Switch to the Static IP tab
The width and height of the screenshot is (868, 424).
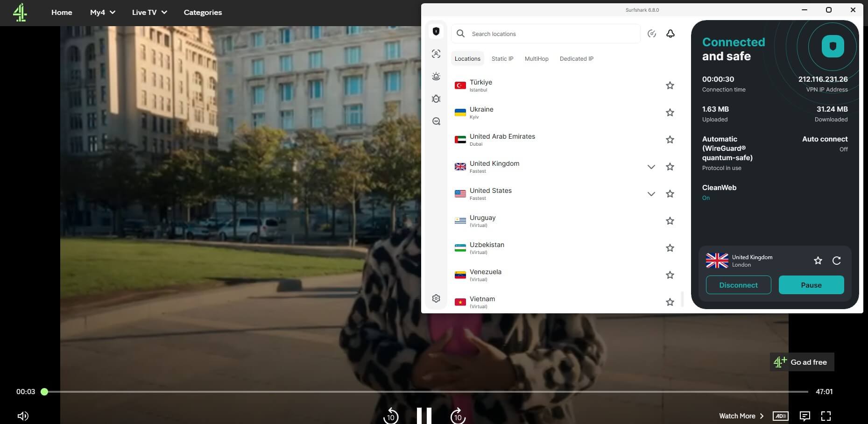tap(502, 59)
